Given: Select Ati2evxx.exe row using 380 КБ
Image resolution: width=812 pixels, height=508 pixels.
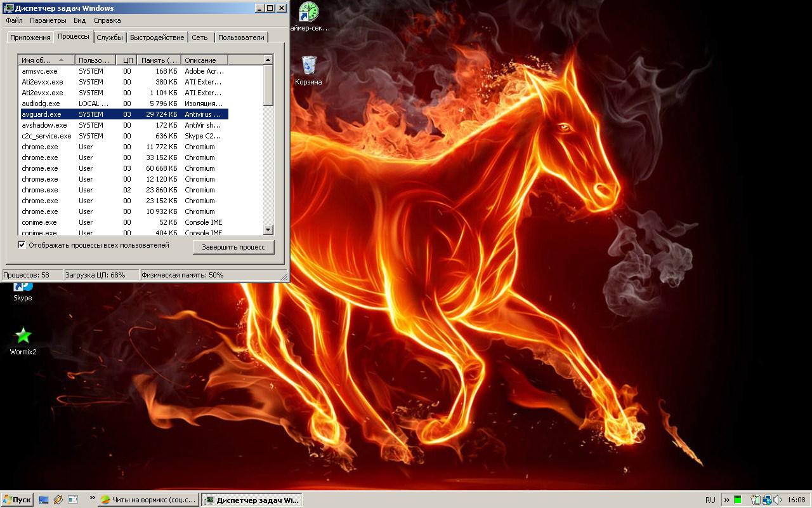Looking at the screenshot, I should point(123,82).
